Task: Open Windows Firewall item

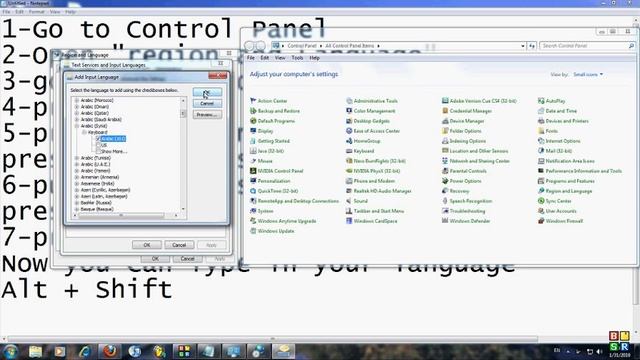Action: coord(561,221)
